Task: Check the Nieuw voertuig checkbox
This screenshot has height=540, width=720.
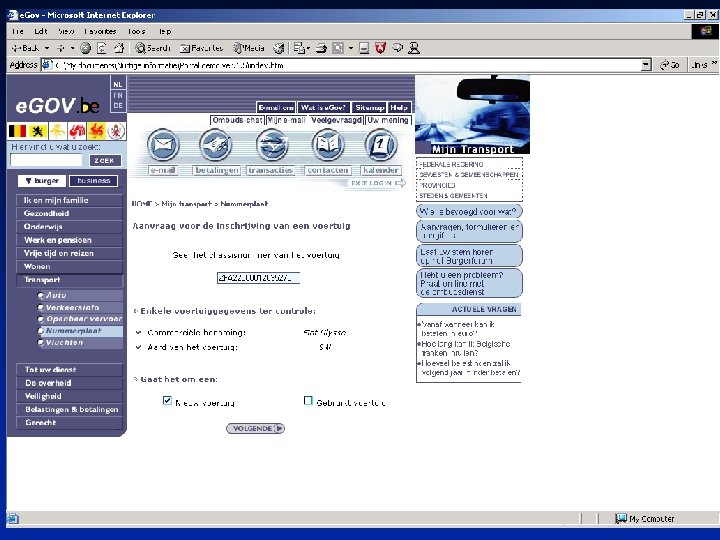Action: (167, 400)
